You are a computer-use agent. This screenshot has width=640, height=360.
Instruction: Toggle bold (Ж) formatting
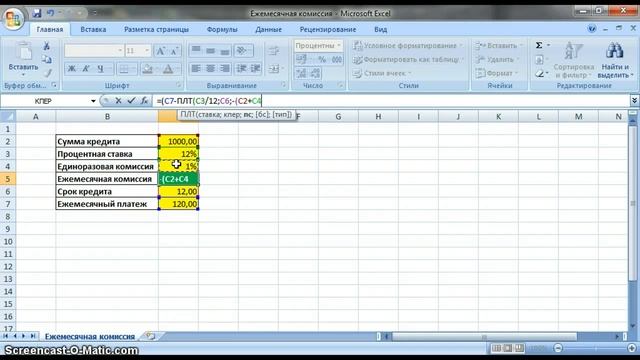pyautogui.click(x=71, y=69)
